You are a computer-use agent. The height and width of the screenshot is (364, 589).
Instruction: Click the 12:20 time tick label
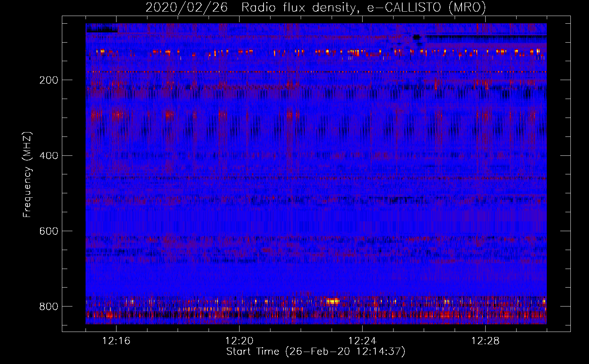point(240,341)
